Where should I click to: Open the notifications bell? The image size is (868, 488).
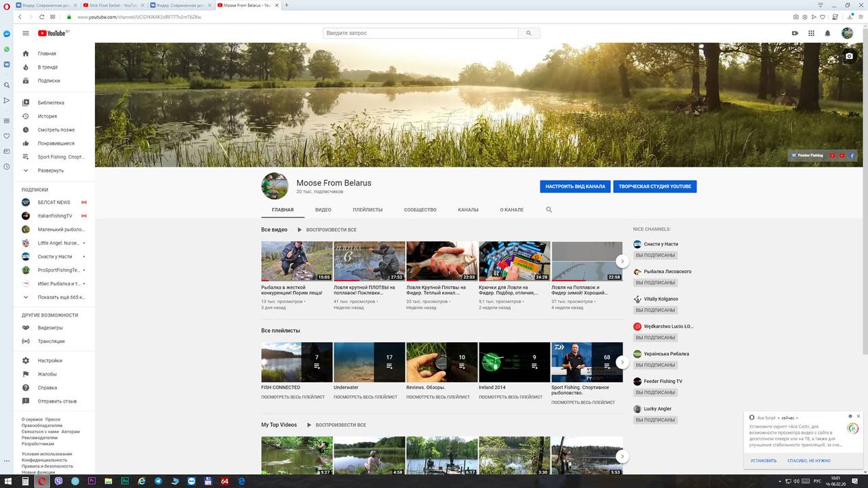click(827, 33)
